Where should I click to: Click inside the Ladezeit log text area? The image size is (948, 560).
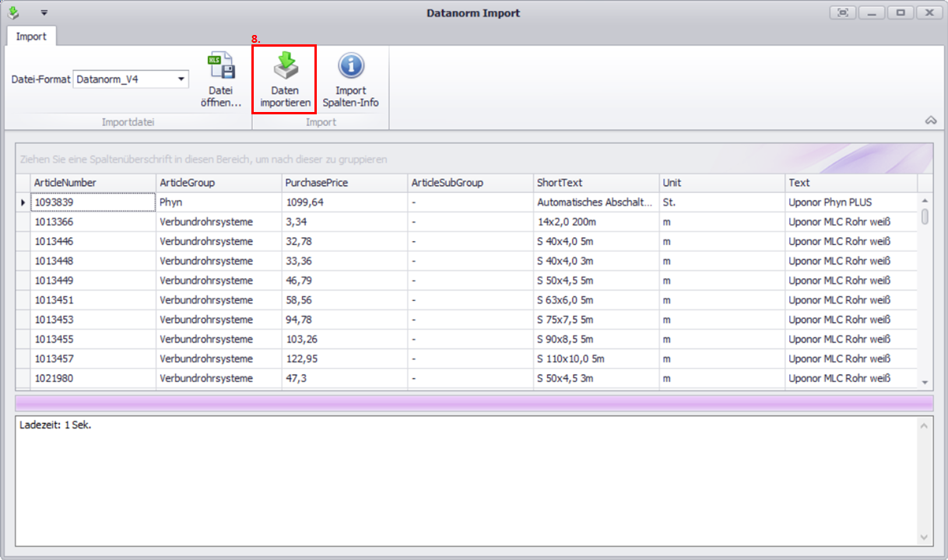click(467, 482)
